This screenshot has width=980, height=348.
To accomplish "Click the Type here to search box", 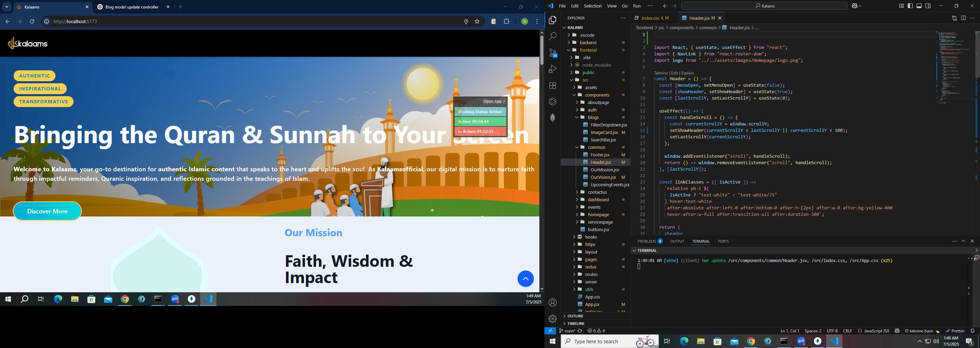I will click(x=609, y=341).
